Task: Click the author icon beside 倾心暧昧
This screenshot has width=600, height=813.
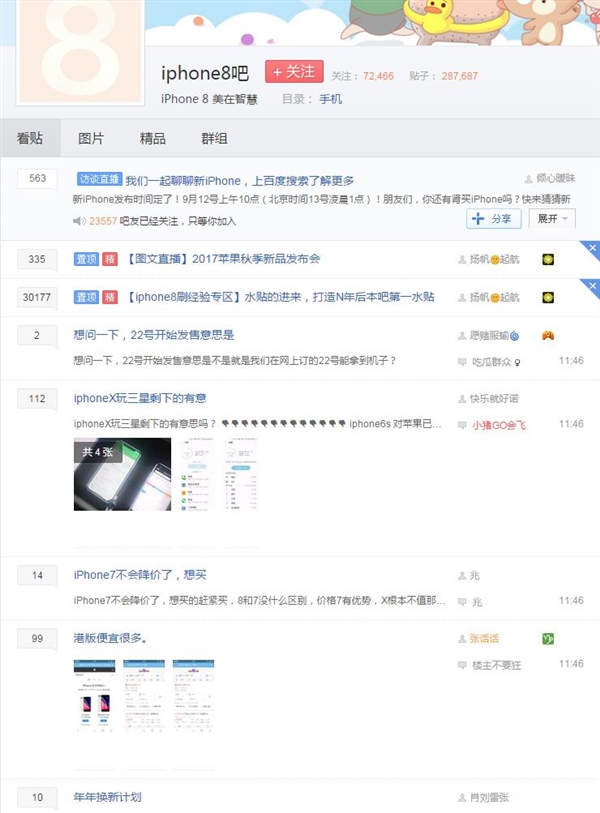Action: (x=528, y=179)
